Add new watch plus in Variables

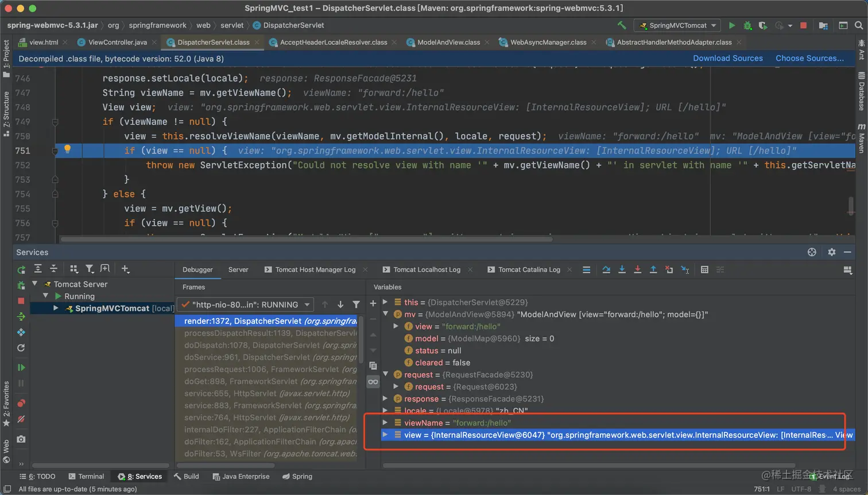coord(373,303)
